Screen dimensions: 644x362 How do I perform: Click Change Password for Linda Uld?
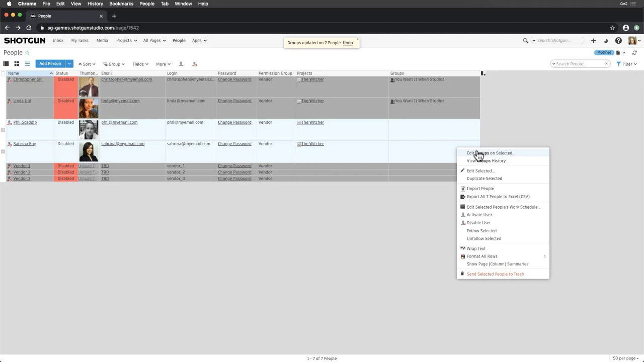click(x=234, y=101)
